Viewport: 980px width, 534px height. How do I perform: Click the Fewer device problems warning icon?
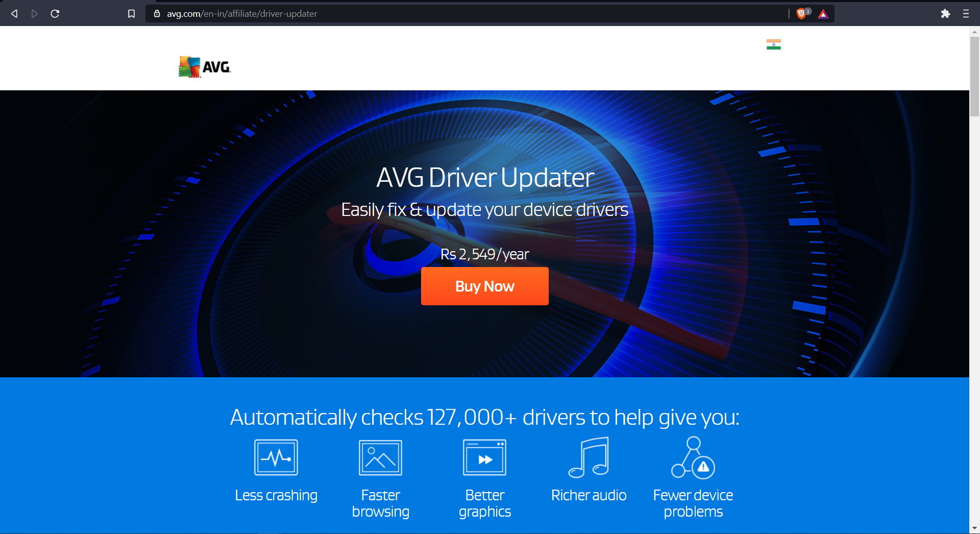coord(693,457)
